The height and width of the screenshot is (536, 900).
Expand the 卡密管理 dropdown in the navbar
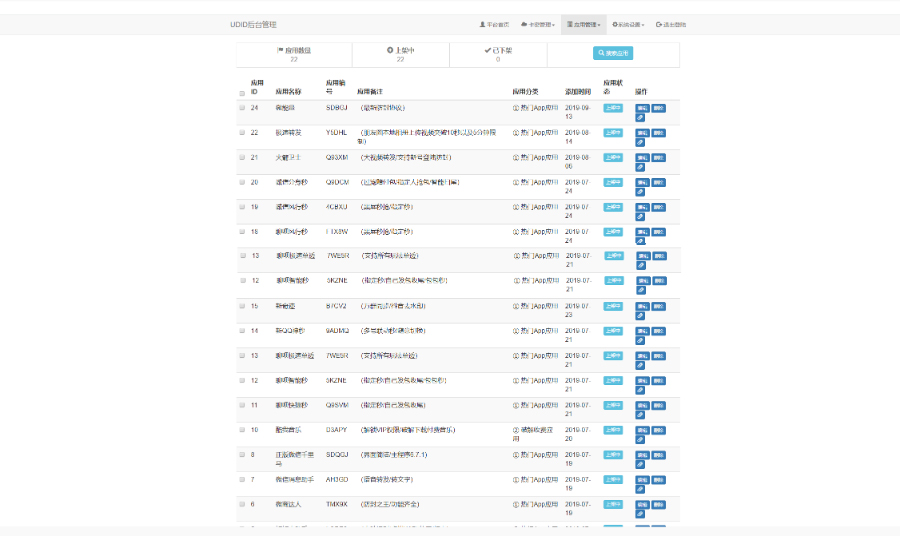click(537, 24)
